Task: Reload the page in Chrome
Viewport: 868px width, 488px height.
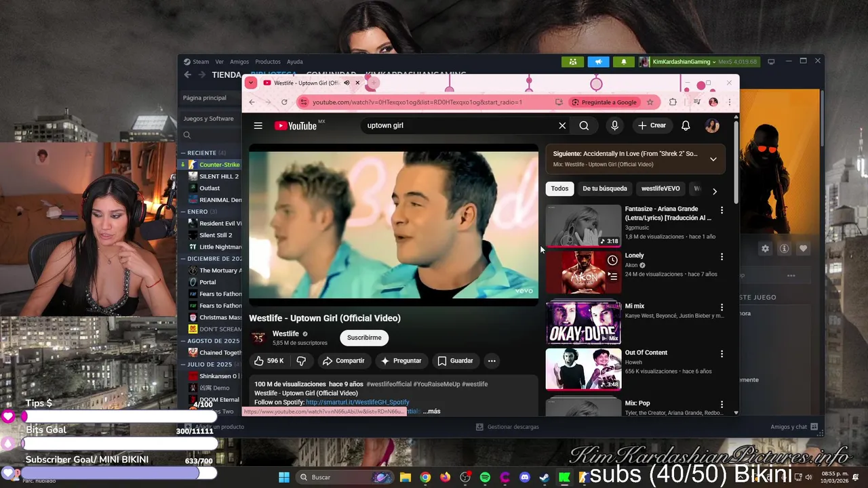Action: tap(284, 102)
